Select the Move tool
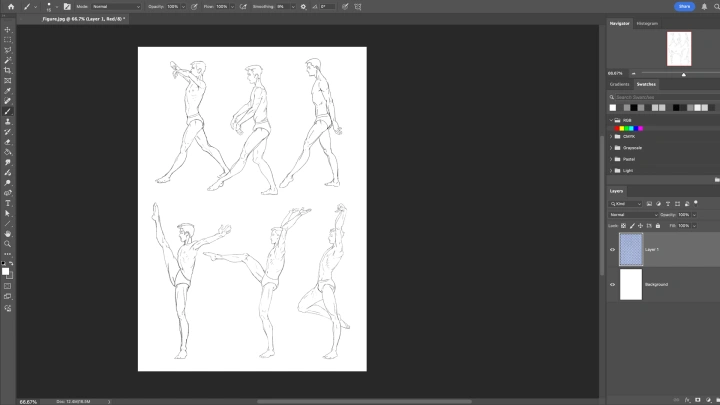The width and height of the screenshot is (720, 405). coord(7,29)
